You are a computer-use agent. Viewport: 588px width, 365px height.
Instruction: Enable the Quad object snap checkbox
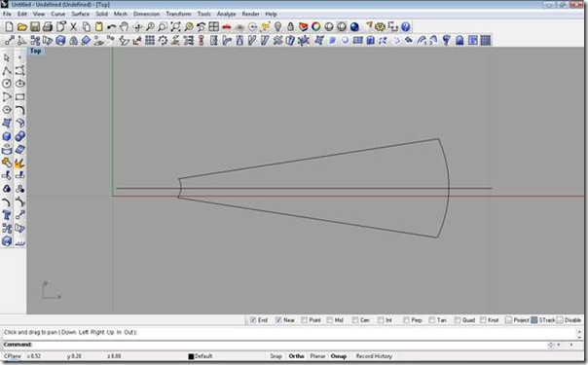tap(458, 320)
